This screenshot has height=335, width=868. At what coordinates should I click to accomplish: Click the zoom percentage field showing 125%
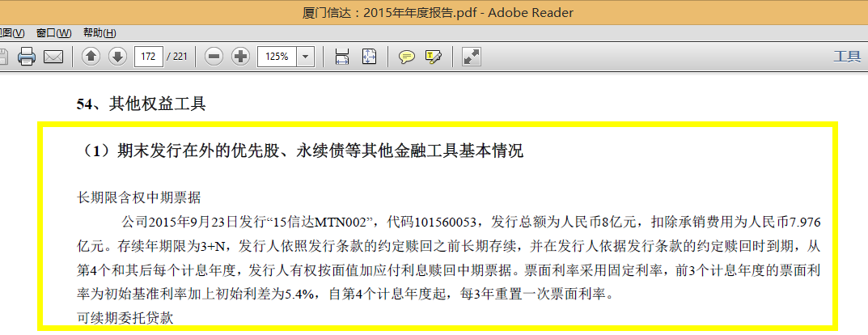click(277, 57)
